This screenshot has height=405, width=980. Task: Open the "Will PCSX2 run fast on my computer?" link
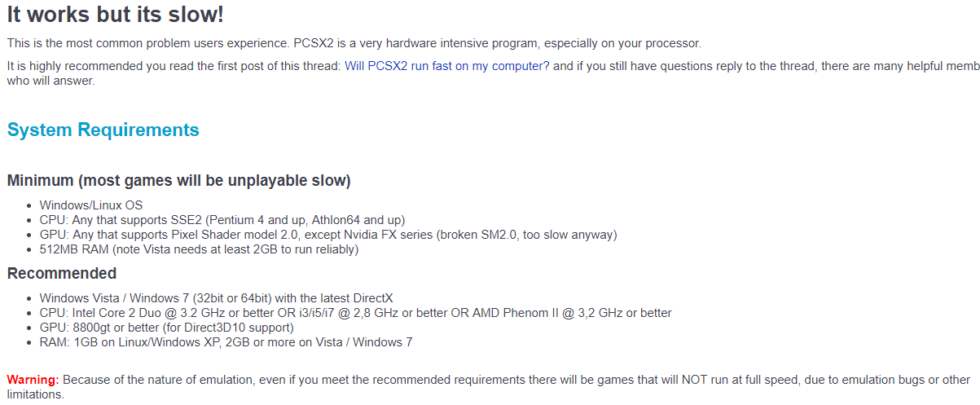[x=446, y=66]
